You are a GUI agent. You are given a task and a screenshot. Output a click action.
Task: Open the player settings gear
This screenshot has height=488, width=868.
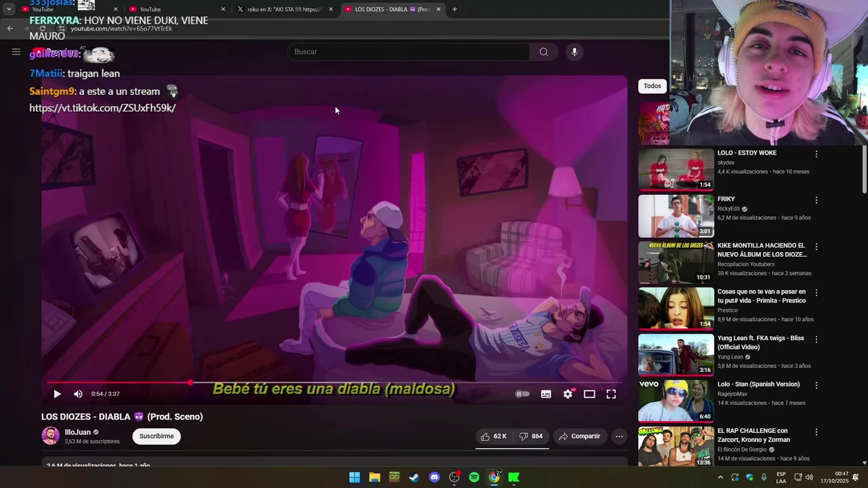click(x=568, y=394)
